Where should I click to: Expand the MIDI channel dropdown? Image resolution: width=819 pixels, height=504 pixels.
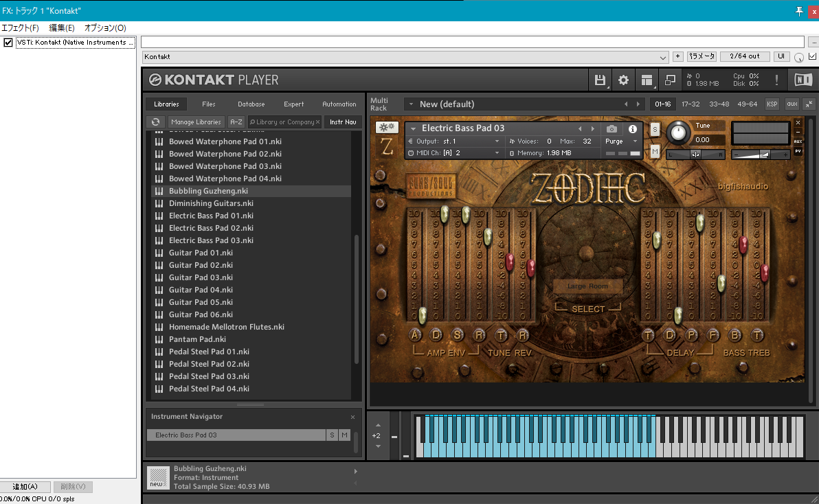click(x=497, y=152)
